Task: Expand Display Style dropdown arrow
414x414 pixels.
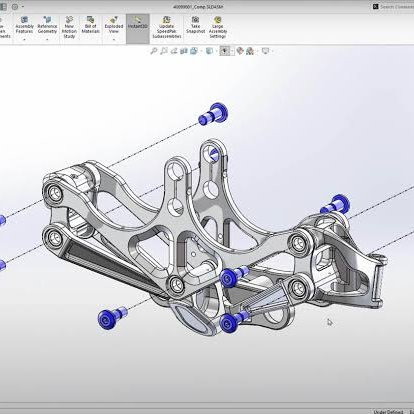Action: coord(216,51)
